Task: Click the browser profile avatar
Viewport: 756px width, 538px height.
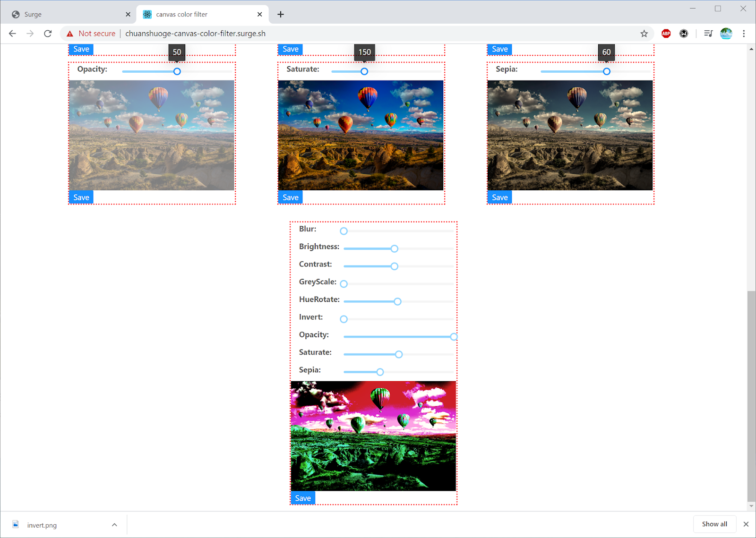Action: tap(726, 33)
